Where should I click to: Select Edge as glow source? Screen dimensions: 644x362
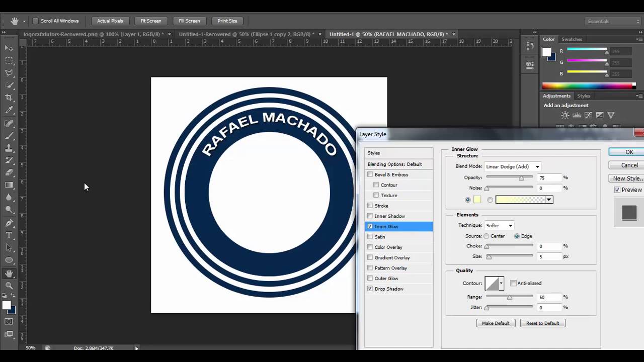(517, 236)
